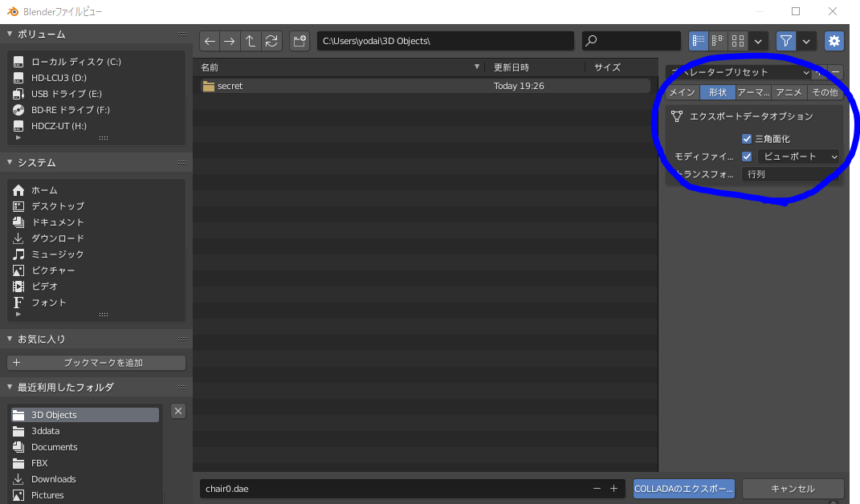Switch to vertical list display mode

699,41
